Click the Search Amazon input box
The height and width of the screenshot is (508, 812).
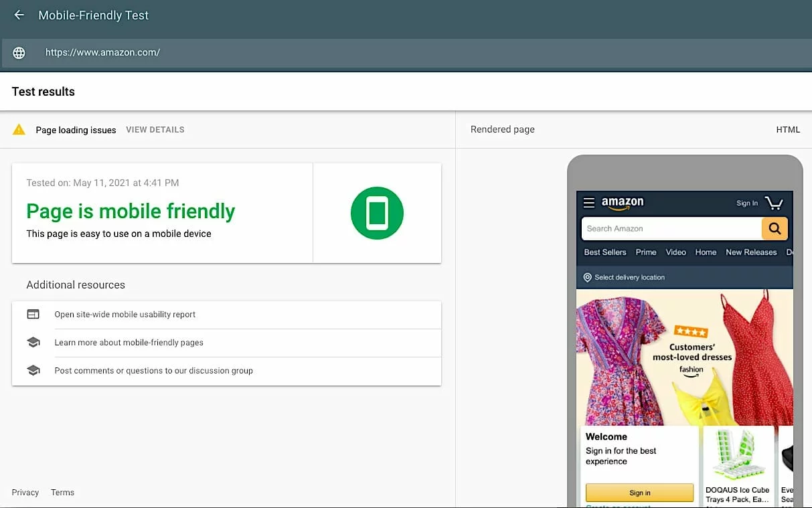pyautogui.click(x=671, y=228)
